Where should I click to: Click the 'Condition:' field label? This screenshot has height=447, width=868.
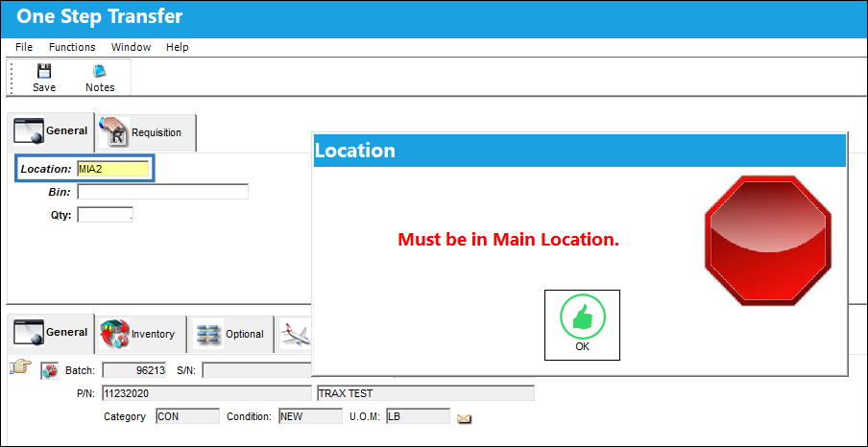click(x=249, y=416)
